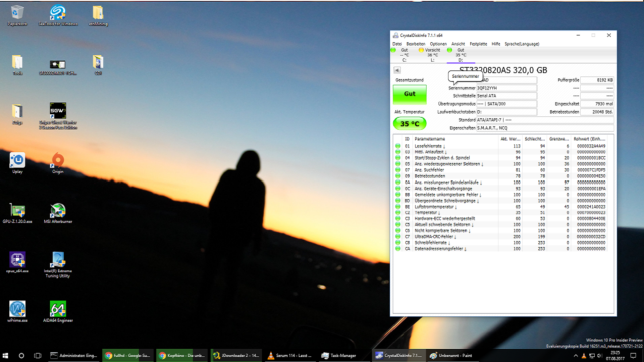Click the 35 °C temperature button
The image size is (644, 362).
[x=410, y=124]
